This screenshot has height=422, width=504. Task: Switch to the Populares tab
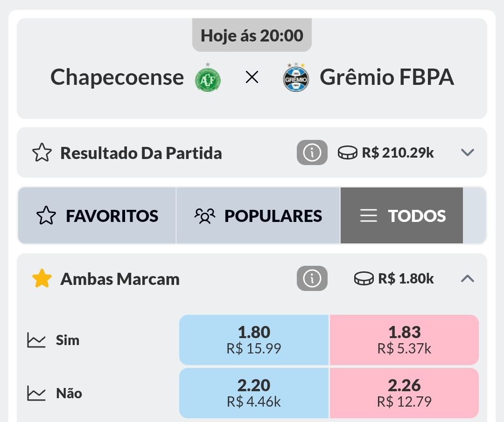click(x=258, y=216)
